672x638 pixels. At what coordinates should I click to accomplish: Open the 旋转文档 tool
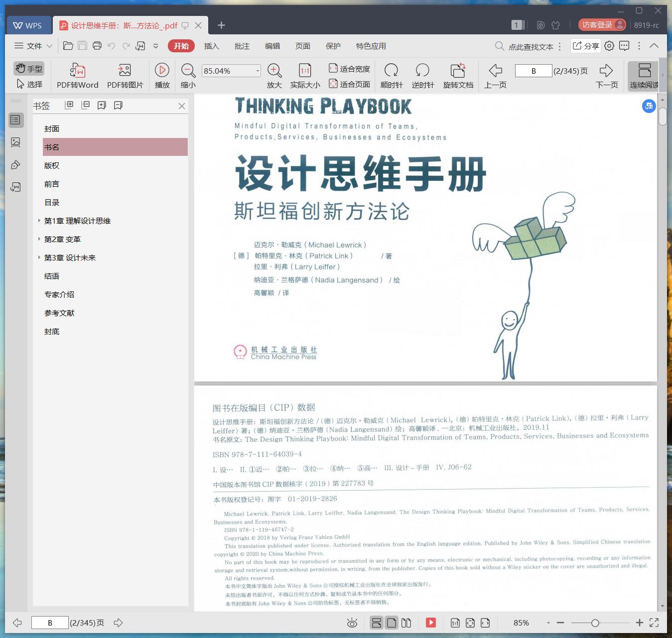(458, 76)
